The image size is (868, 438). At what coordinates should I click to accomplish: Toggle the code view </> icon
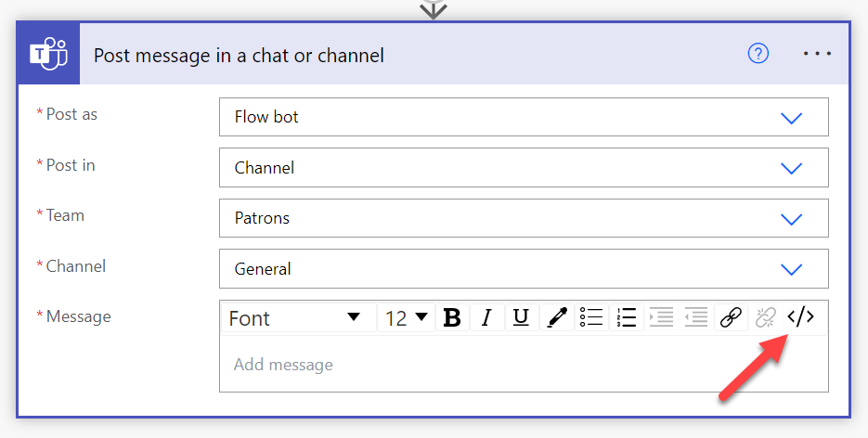tap(800, 317)
